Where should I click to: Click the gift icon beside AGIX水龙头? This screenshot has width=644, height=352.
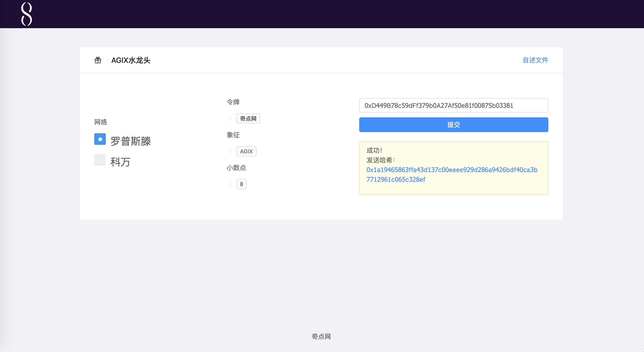(x=98, y=60)
